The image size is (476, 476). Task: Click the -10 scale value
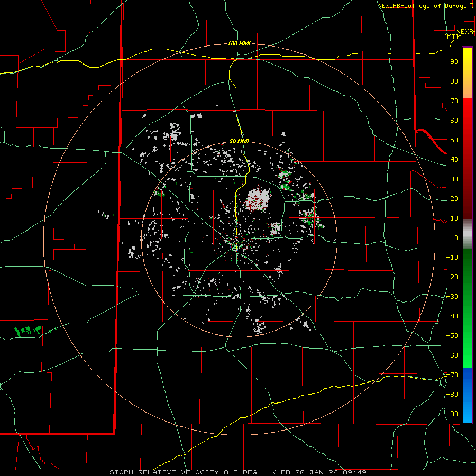(x=452, y=258)
